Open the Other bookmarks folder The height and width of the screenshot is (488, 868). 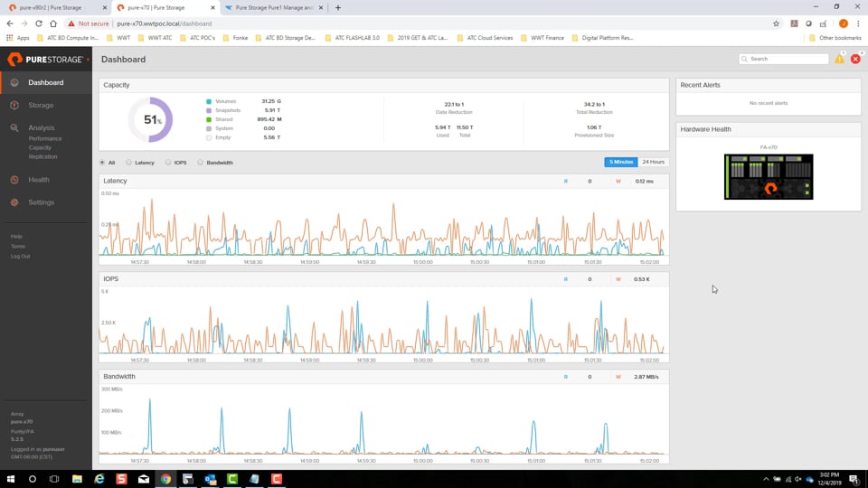click(835, 38)
